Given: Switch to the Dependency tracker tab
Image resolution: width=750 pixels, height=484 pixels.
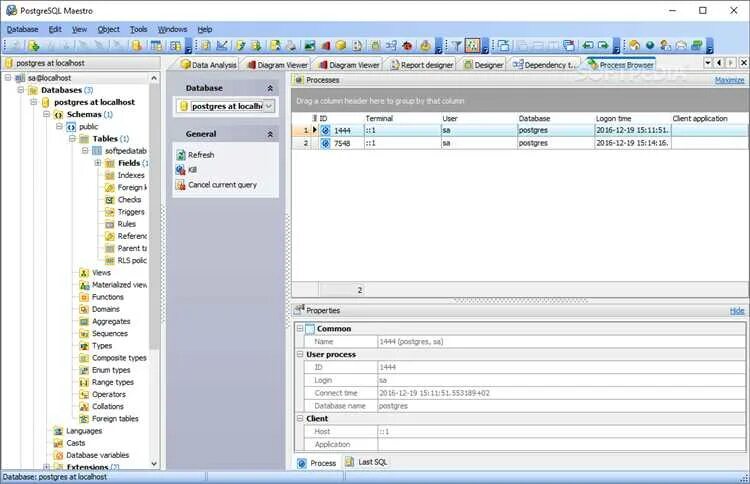Looking at the screenshot, I should point(544,65).
